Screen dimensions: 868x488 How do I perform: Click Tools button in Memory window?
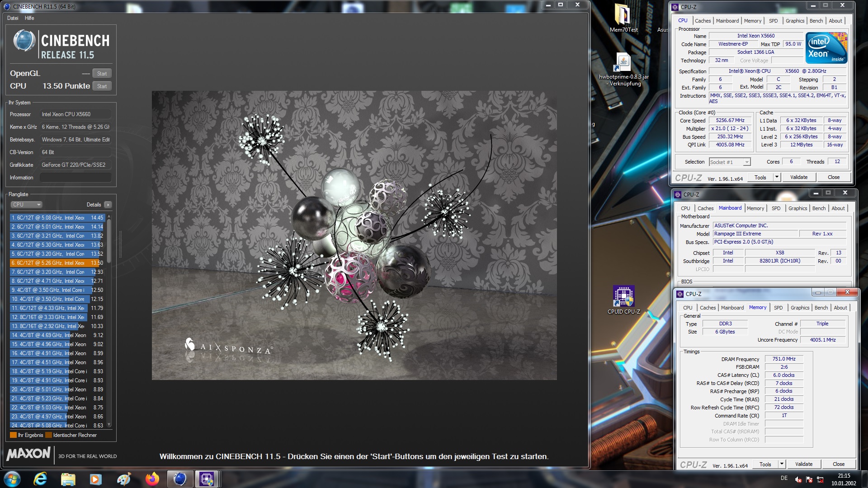pyautogui.click(x=765, y=465)
